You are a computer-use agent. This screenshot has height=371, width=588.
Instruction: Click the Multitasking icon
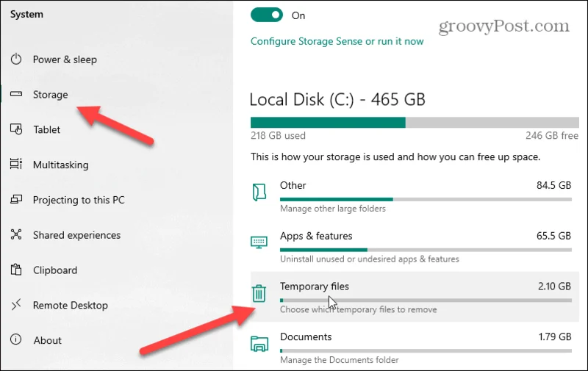pyautogui.click(x=16, y=164)
